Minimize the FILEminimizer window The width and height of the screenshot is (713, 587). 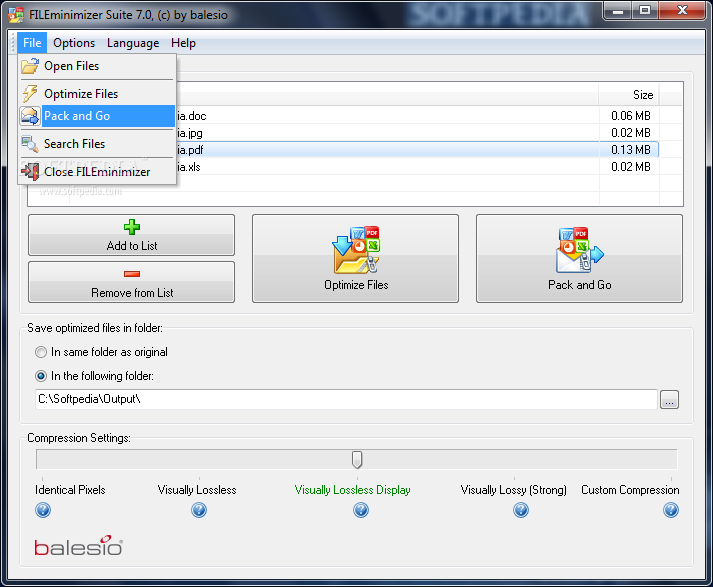tap(618, 11)
